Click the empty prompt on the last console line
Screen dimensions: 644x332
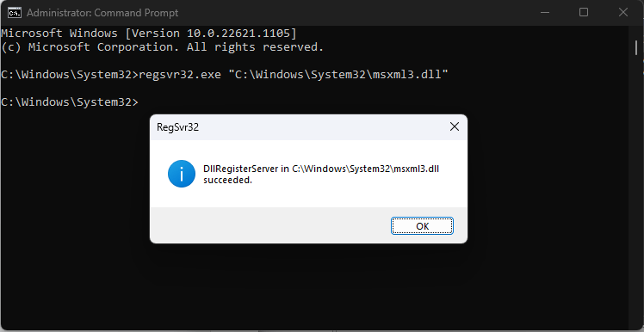(70, 101)
